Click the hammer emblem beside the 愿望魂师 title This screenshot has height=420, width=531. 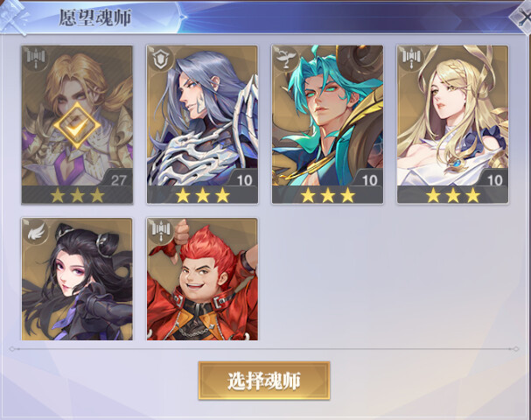12,17
